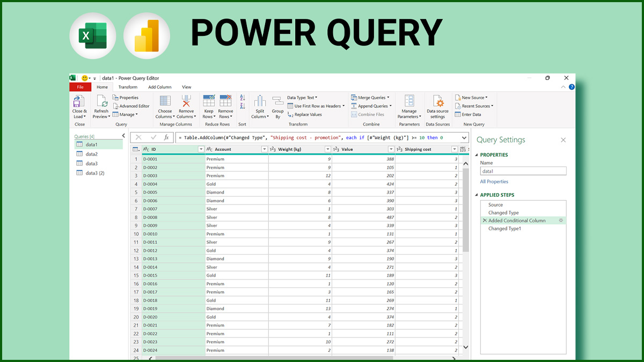This screenshot has height=362, width=644.
Task: Select the data2 query in the Queries pane
Action: tap(92, 154)
